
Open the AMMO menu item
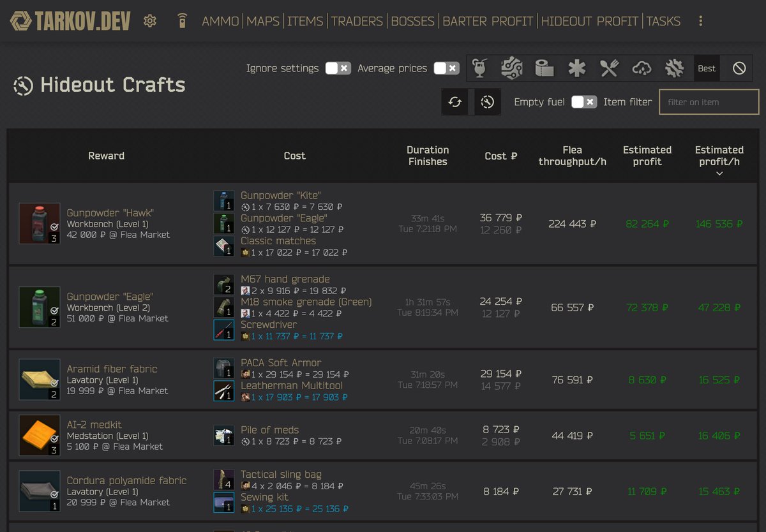[220, 21]
